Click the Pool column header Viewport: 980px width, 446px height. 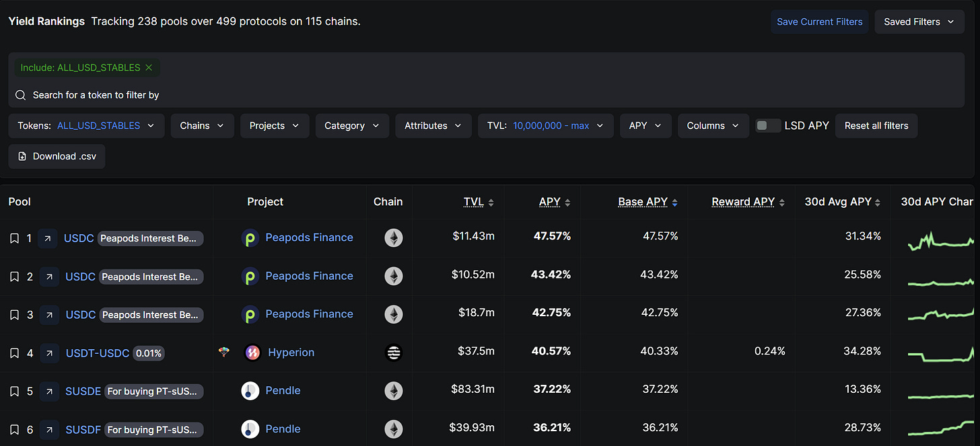(20, 202)
